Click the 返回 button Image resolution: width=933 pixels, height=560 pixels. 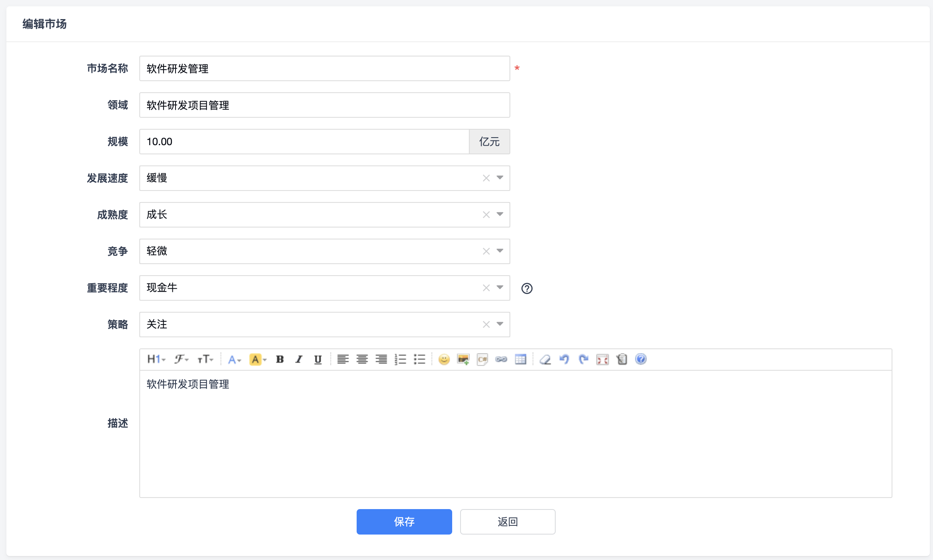point(507,521)
